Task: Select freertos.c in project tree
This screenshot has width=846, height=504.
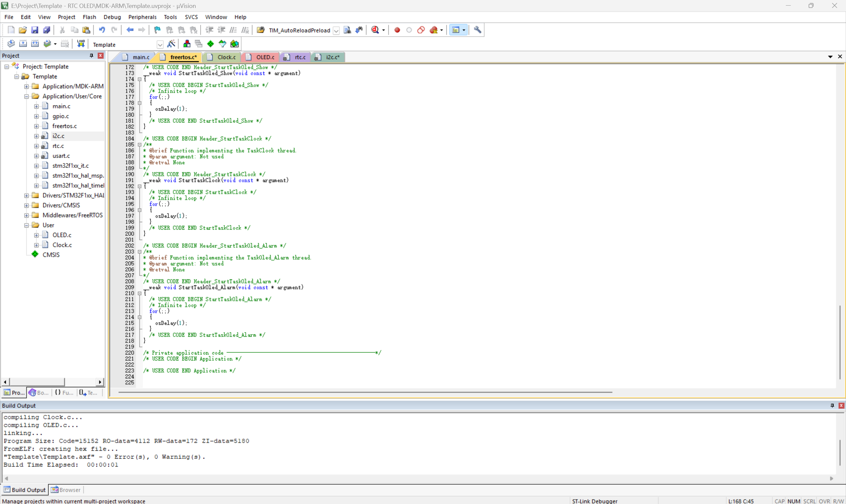Action: tap(64, 126)
